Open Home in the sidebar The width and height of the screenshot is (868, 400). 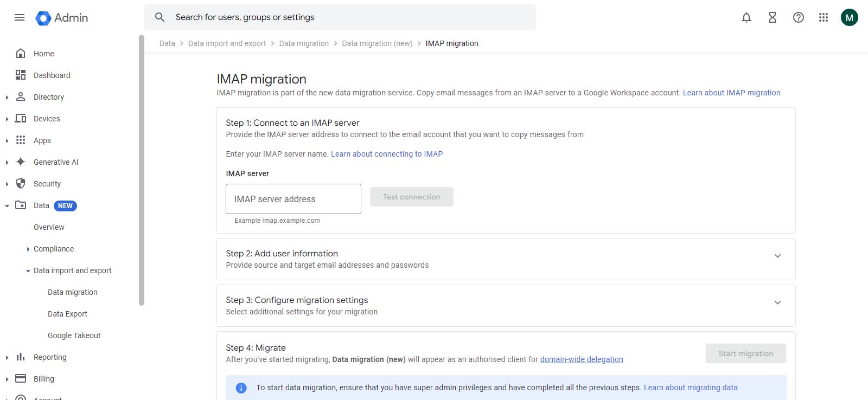(44, 54)
